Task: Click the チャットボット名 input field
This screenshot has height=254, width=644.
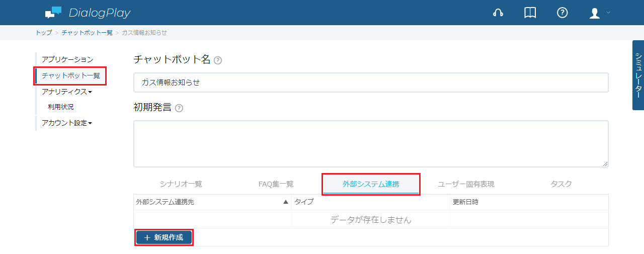Action: click(371, 82)
